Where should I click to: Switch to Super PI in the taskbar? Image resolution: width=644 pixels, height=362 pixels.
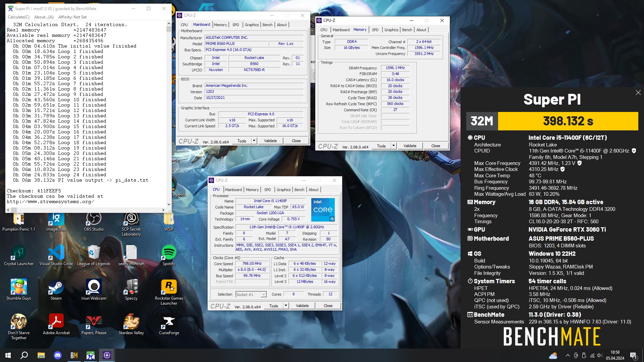91,355
